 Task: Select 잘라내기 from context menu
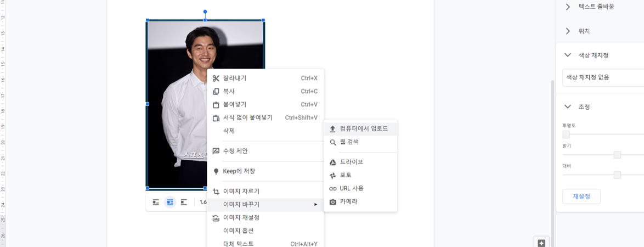tap(265, 78)
